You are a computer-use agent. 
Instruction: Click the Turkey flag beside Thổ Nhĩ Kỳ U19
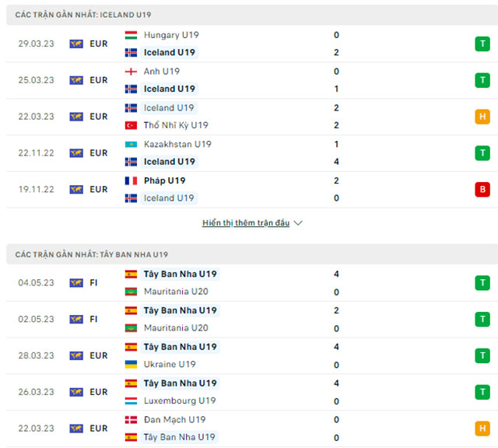click(131, 125)
